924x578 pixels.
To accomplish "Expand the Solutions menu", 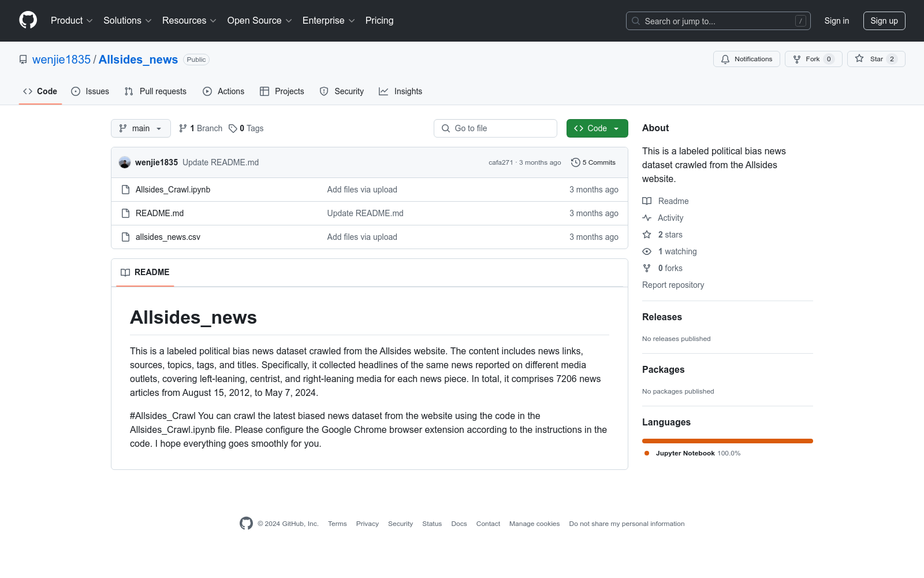I will [128, 20].
